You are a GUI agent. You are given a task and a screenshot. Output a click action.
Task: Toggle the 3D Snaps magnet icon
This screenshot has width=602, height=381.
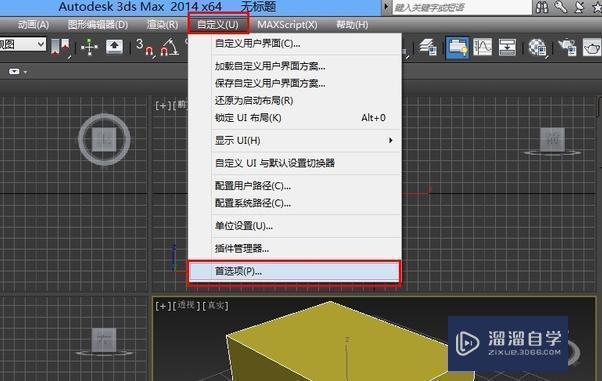tap(145, 48)
